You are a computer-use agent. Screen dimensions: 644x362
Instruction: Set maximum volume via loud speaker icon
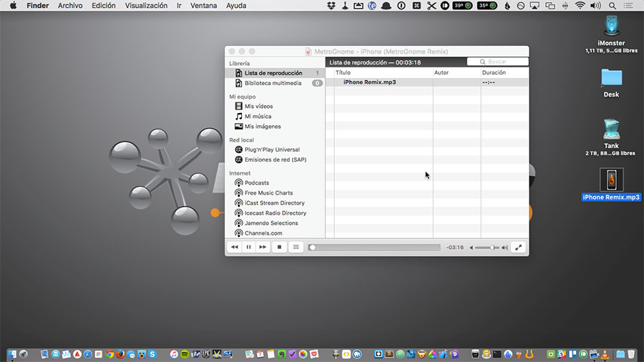pyautogui.click(x=504, y=248)
